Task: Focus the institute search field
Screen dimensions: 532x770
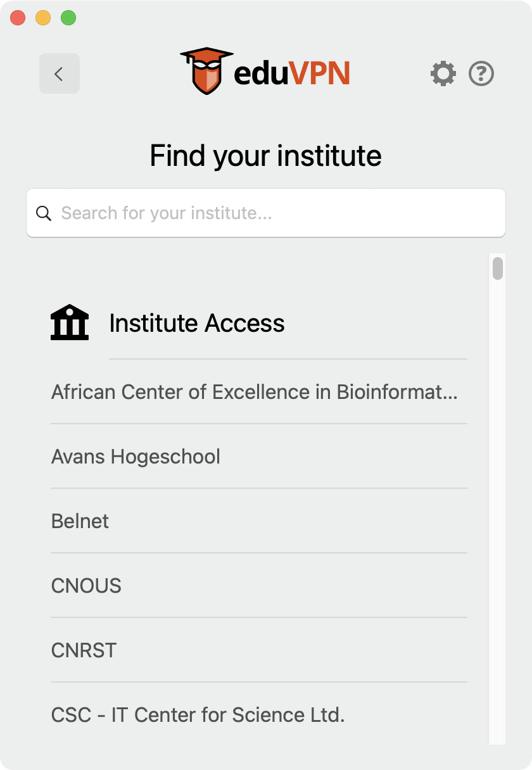Action: coord(279,213)
